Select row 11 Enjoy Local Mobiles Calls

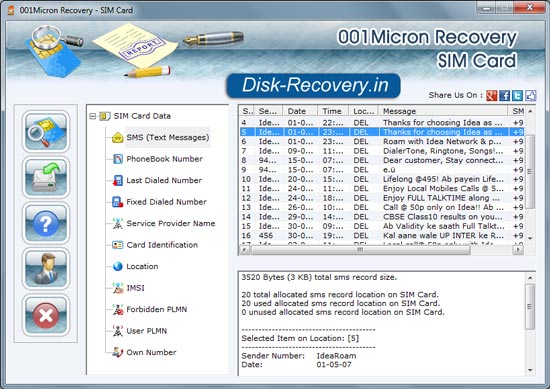[382, 189]
